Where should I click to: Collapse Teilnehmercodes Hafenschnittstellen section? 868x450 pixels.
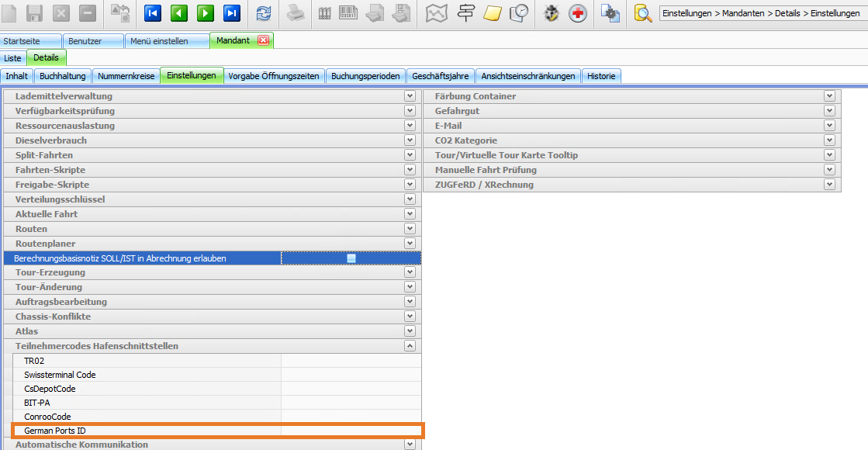click(410, 346)
